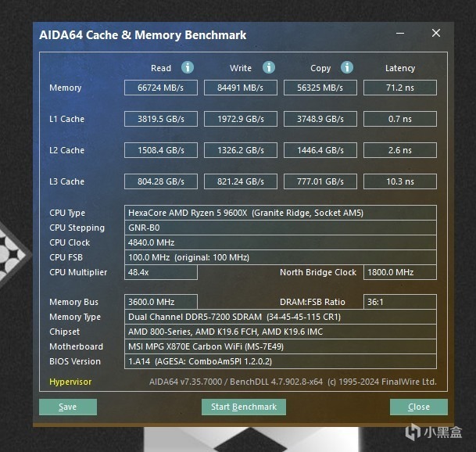Viewport: 476px width, 452px height.
Task: Click the yellow Hypervisor label
Action: (x=70, y=382)
